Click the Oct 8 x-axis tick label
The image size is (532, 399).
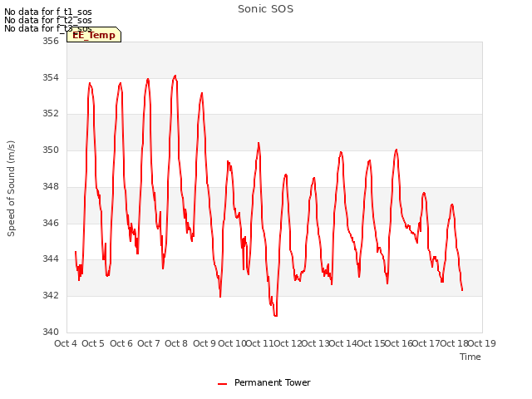(176, 343)
